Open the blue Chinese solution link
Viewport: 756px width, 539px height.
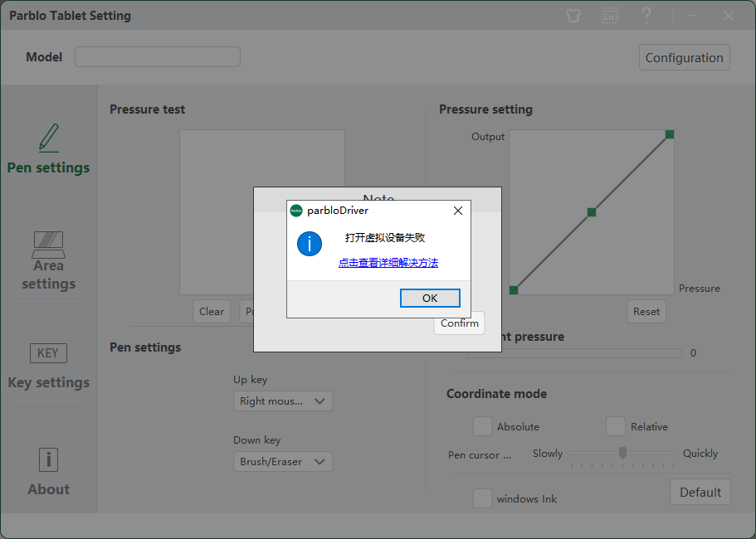coord(388,263)
